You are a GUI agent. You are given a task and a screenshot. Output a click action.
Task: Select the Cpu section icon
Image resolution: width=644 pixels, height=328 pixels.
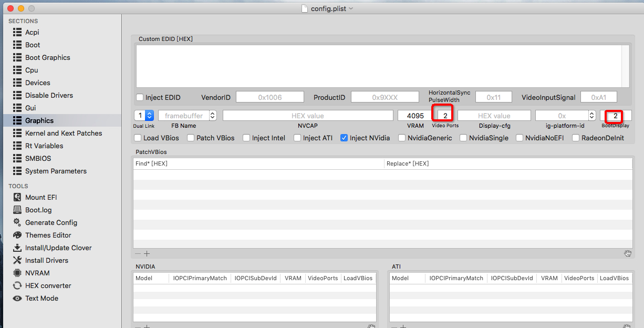pyautogui.click(x=17, y=70)
